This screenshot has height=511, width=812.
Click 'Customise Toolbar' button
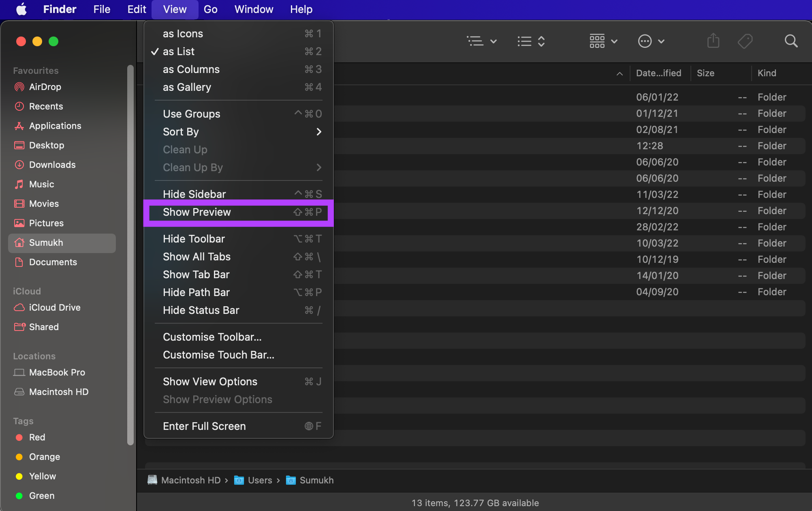(212, 337)
